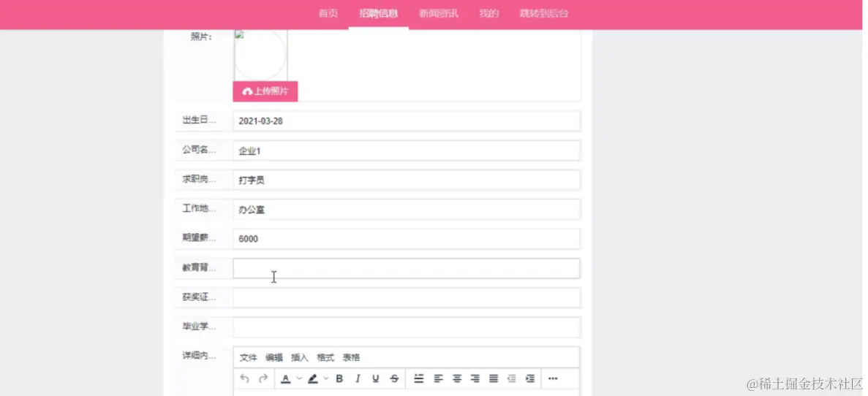Undo the last edit in the editor
The image size is (868, 396).
coord(245,379)
